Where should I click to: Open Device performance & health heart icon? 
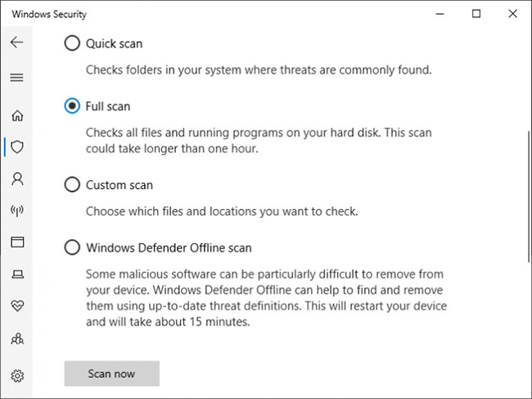[x=17, y=306]
